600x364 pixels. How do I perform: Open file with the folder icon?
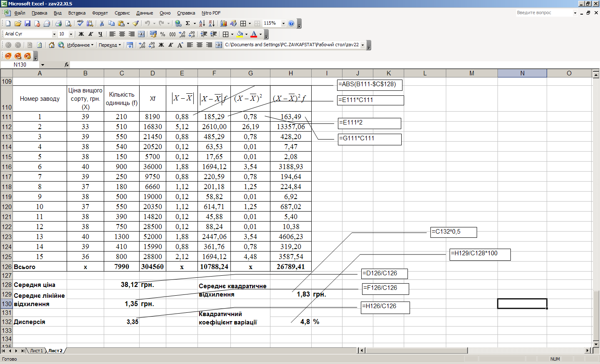pyautogui.click(x=17, y=23)
